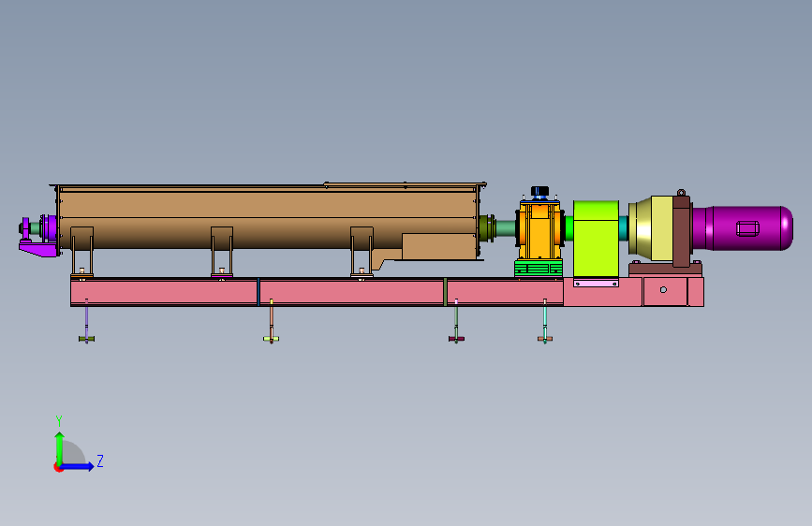Screen dimensions: 812x526
Task: Select the leftmost trough support leg
Action: point(81,252)
